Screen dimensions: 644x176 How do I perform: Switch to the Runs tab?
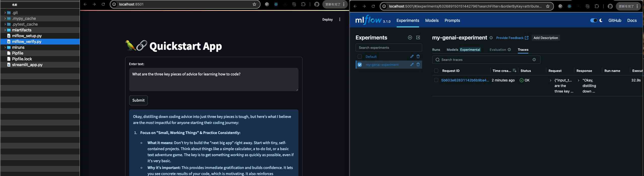click(x=436, y=50)
